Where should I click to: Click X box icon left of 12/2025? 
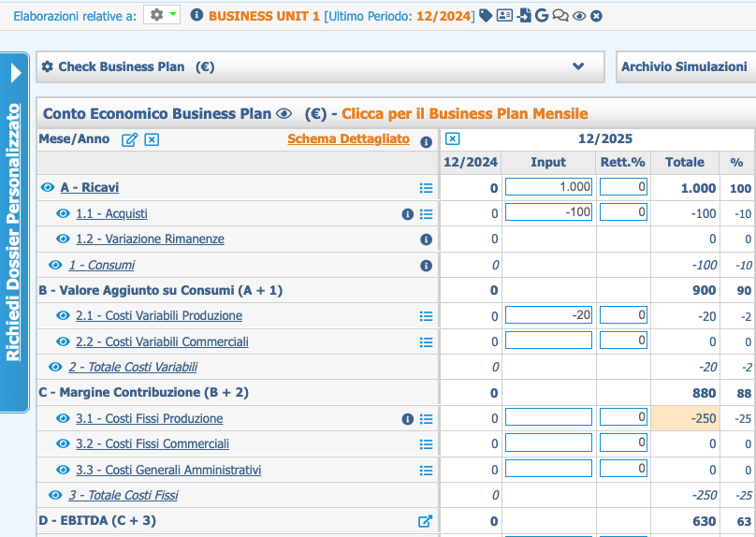click(x=452, y=138)
